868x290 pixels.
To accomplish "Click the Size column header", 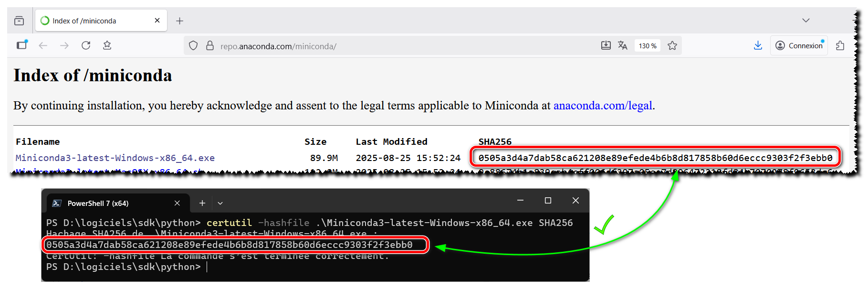I will click(315, 141).
